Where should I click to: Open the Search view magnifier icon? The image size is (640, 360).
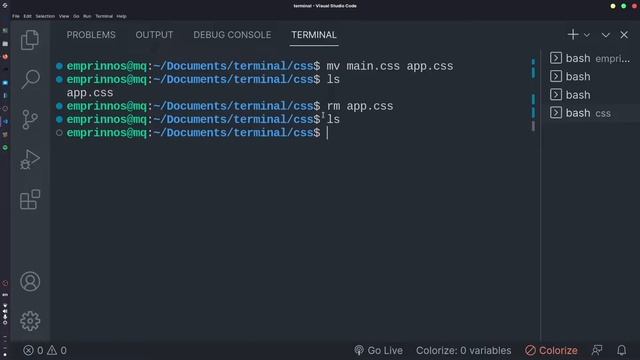click(x=30, y=79)
